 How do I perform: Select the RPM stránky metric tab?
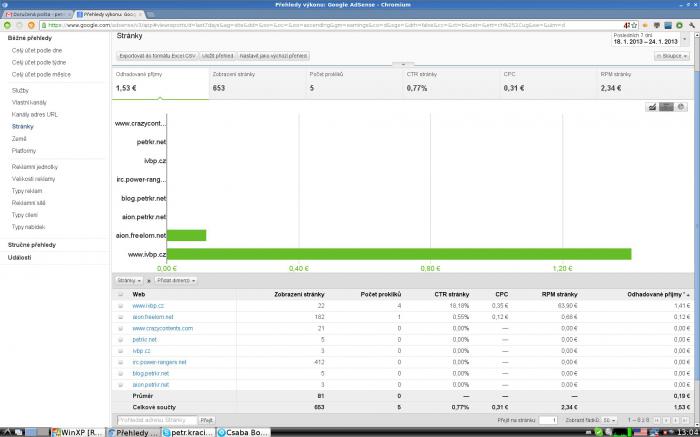[645, 83]
